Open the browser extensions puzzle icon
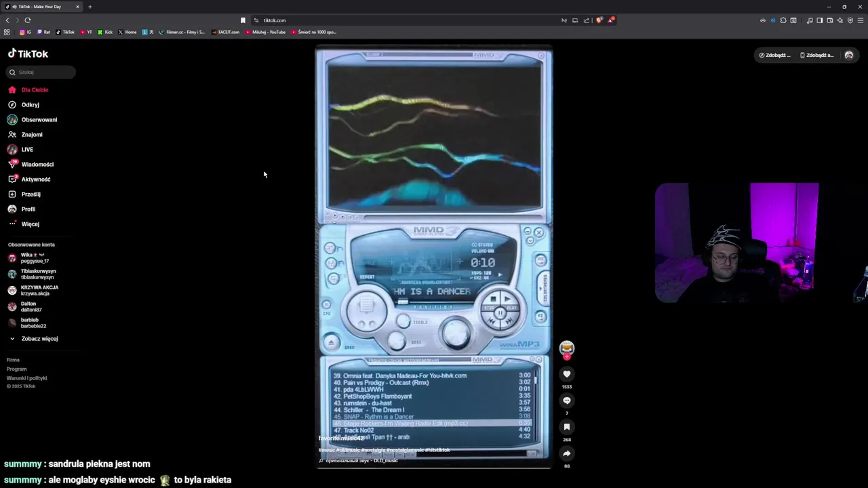868x488 pixels. click(x=783, y=20)
